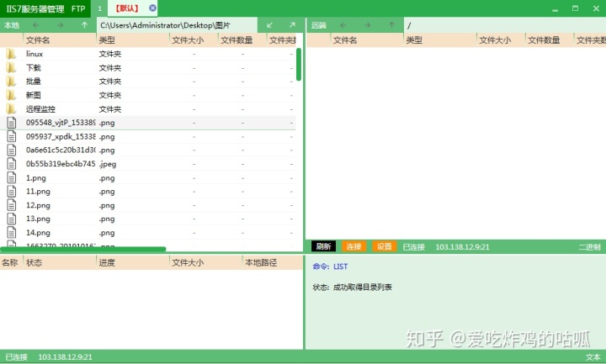
Task: Sort local list by 类型 column
Action: pyautogui.click(x=107, y=40)
